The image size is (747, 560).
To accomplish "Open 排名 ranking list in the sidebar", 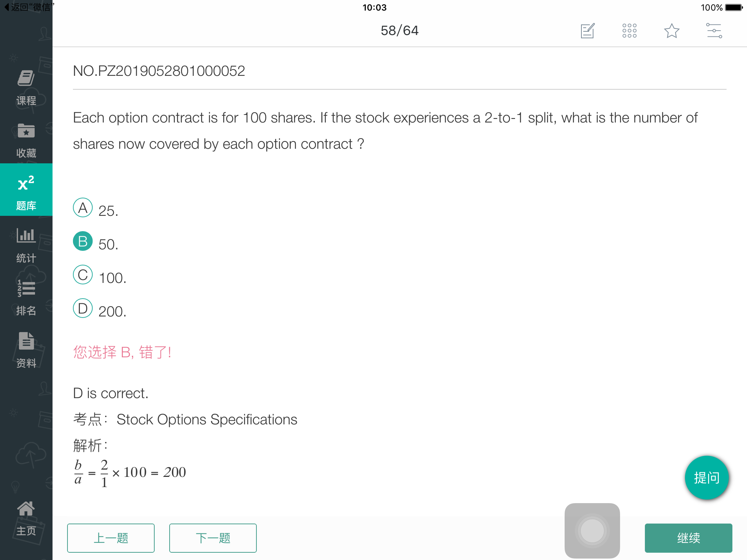I will pos(26,298).
